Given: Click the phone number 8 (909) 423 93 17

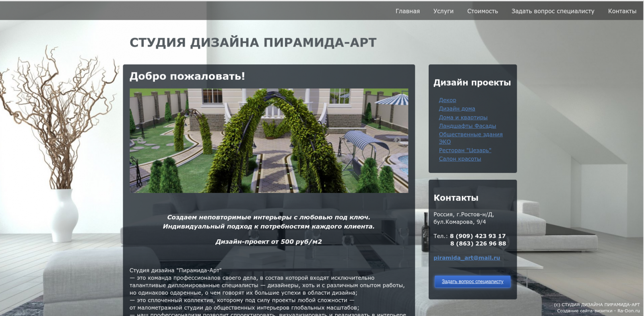Looking at the screenshot, I should 477,236.
